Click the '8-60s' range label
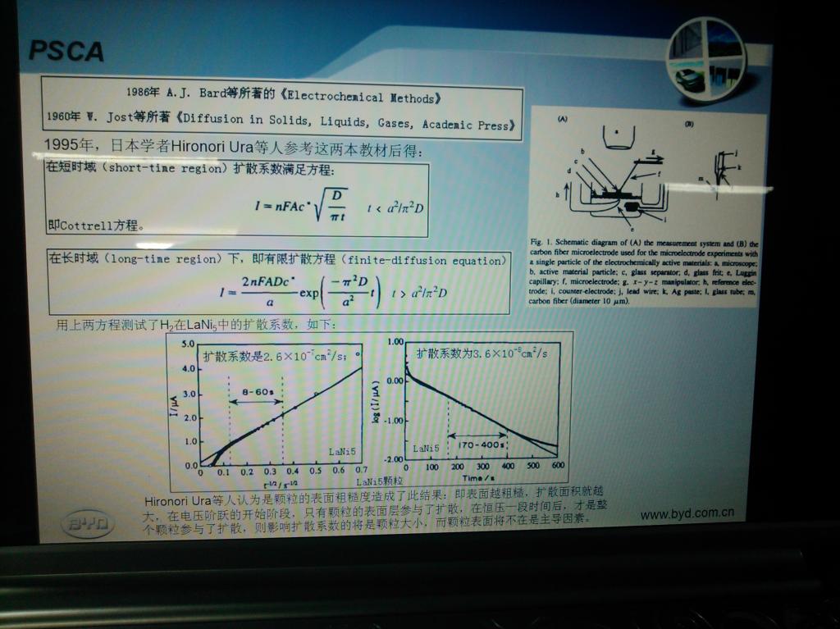This screenshot has height=629, width=840. [257, 392]
